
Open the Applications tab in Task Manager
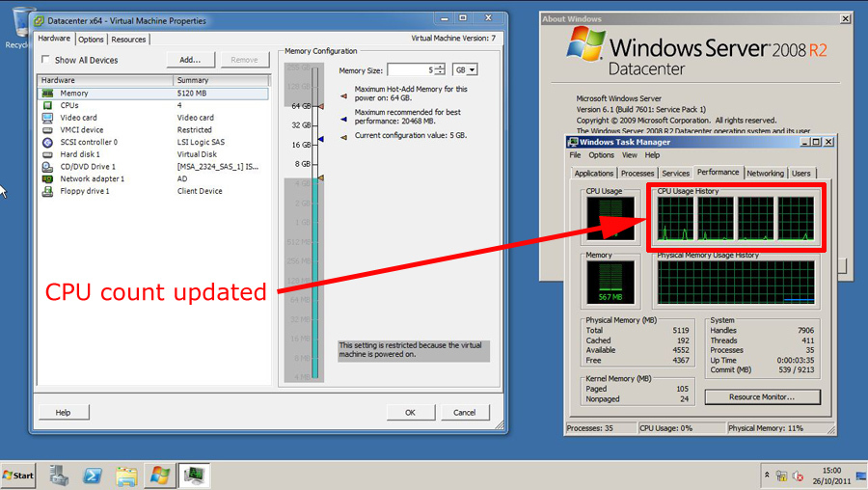pyautogui.click(x=594, y=174)
